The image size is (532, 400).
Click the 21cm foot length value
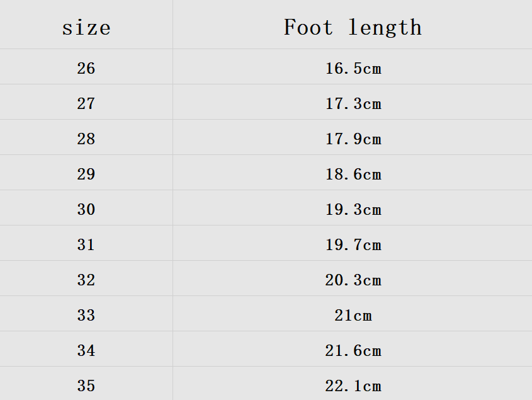(x=353, y=315)
